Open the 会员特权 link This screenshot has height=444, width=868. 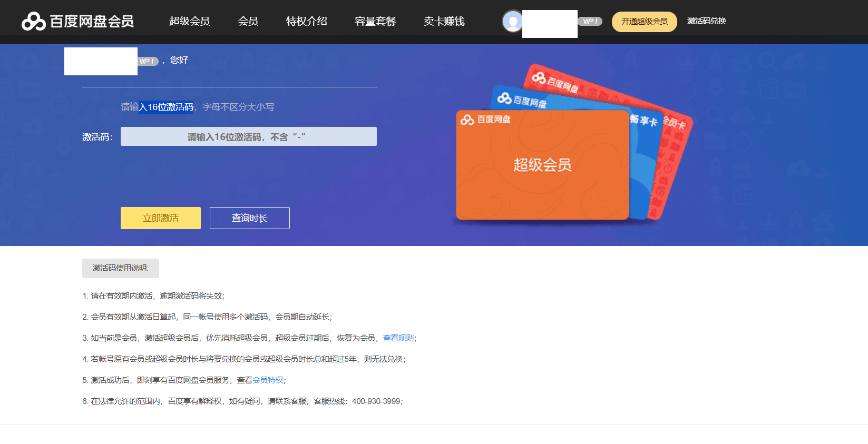268,380
